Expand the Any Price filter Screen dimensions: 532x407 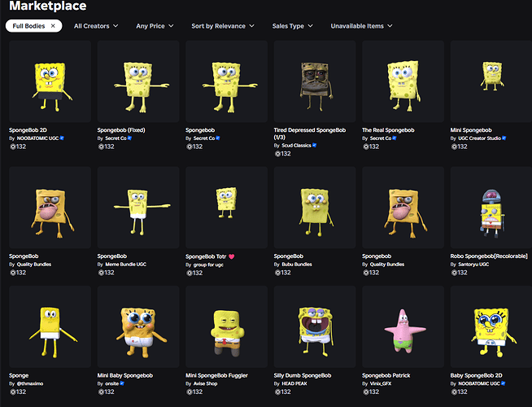(x=155, y=26)
